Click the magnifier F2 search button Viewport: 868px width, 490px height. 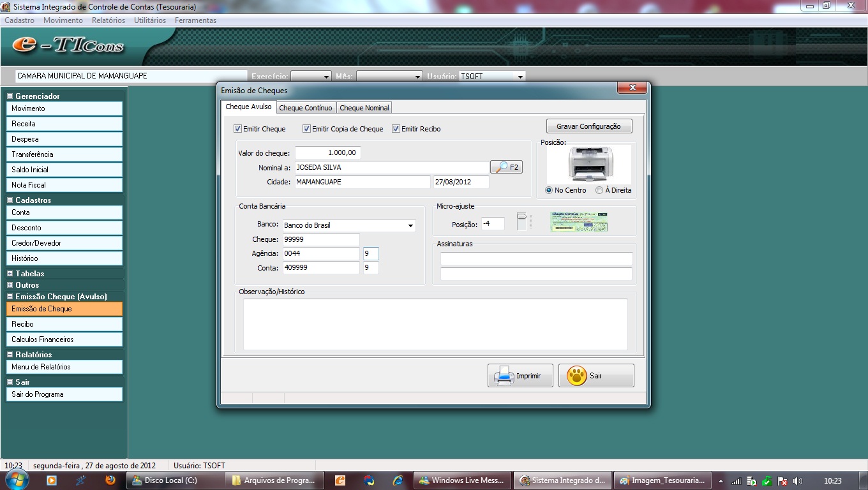(506, 167)
